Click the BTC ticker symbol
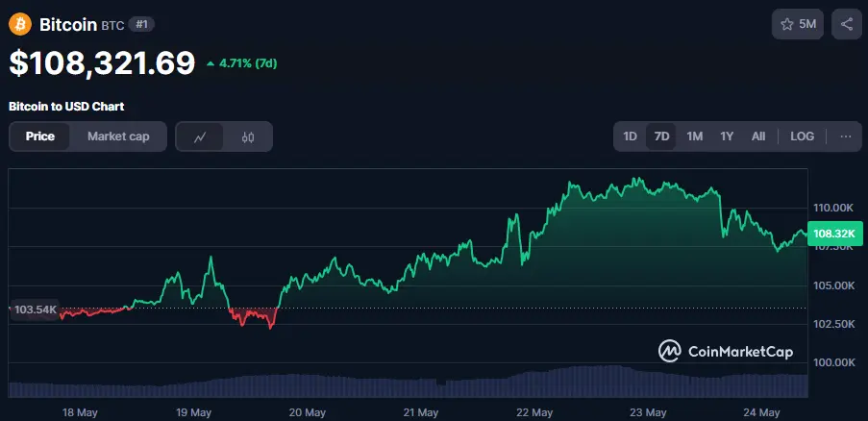Image resolution: width=868 pixels, height=421 pixels. click(112, 25)
